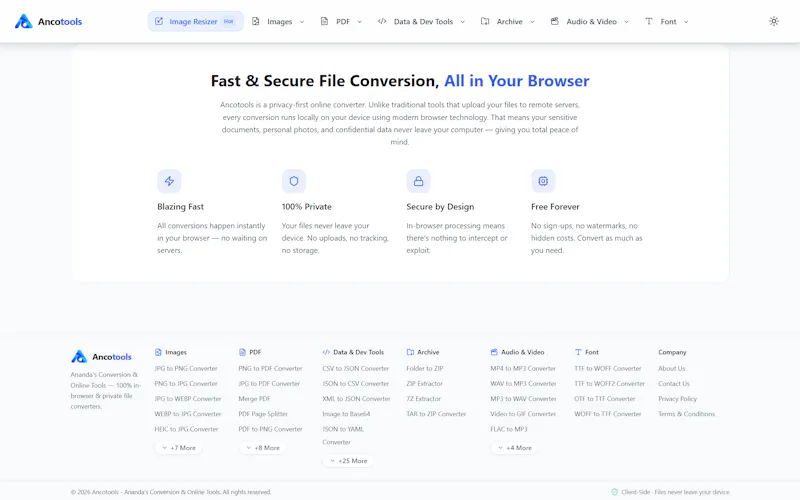
Task: Open Video to GIF Converter link
Action: click(523, 414)
